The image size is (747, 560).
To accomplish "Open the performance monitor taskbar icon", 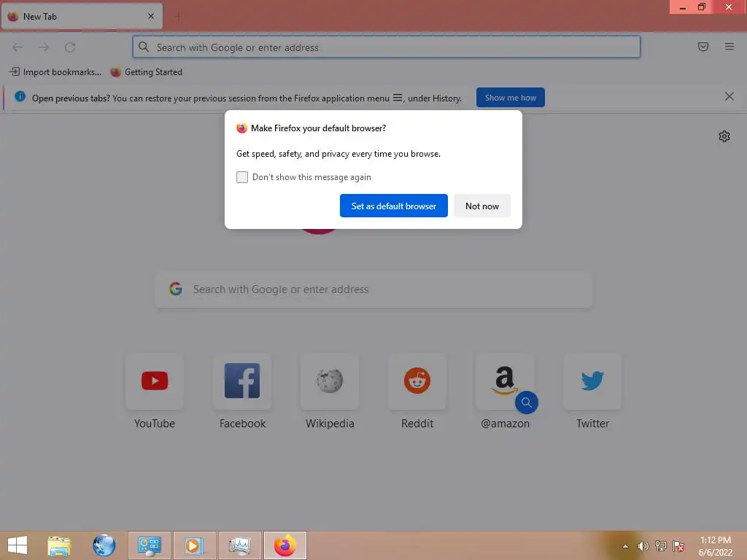I will point(239,545).
